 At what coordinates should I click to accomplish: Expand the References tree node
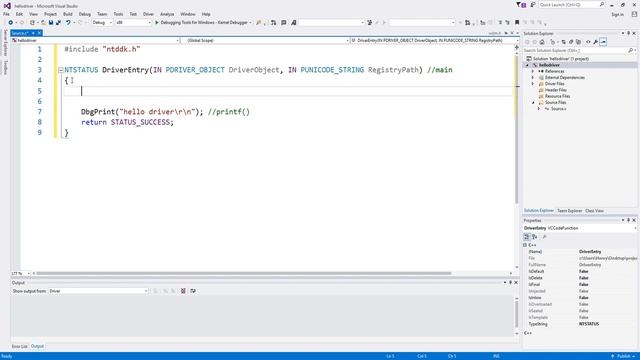[x=533, y=71]
